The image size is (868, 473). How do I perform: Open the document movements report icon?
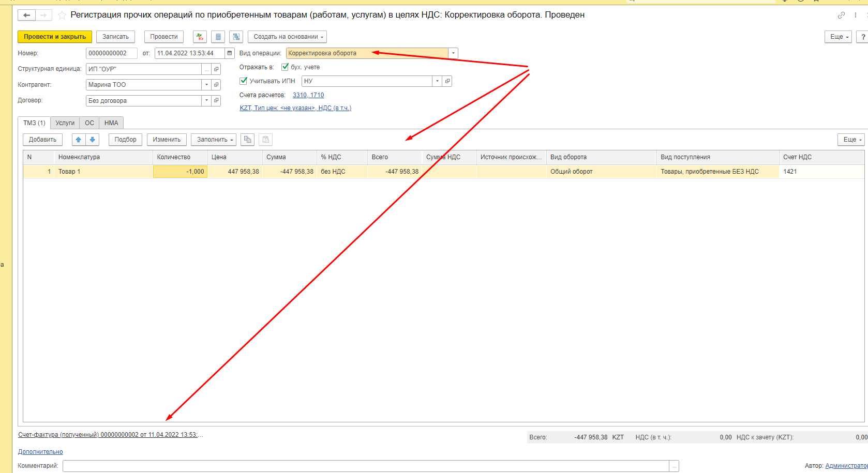[218, 37]
